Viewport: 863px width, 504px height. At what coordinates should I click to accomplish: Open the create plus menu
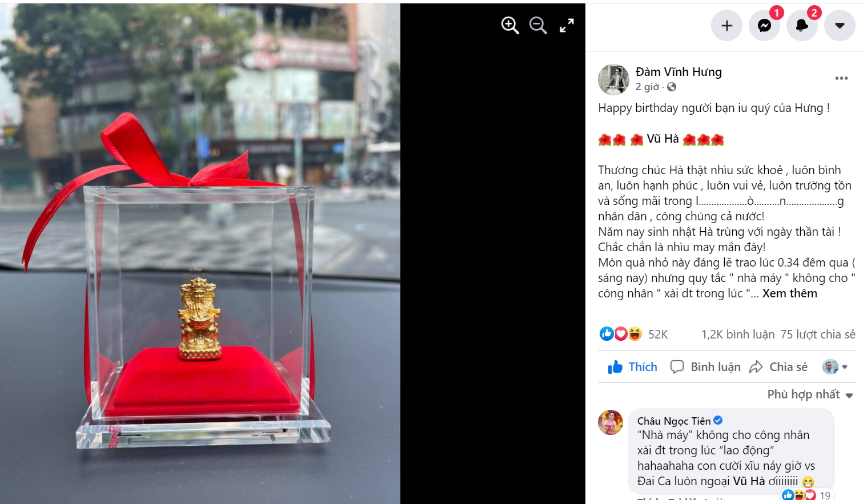click(726, 26)
